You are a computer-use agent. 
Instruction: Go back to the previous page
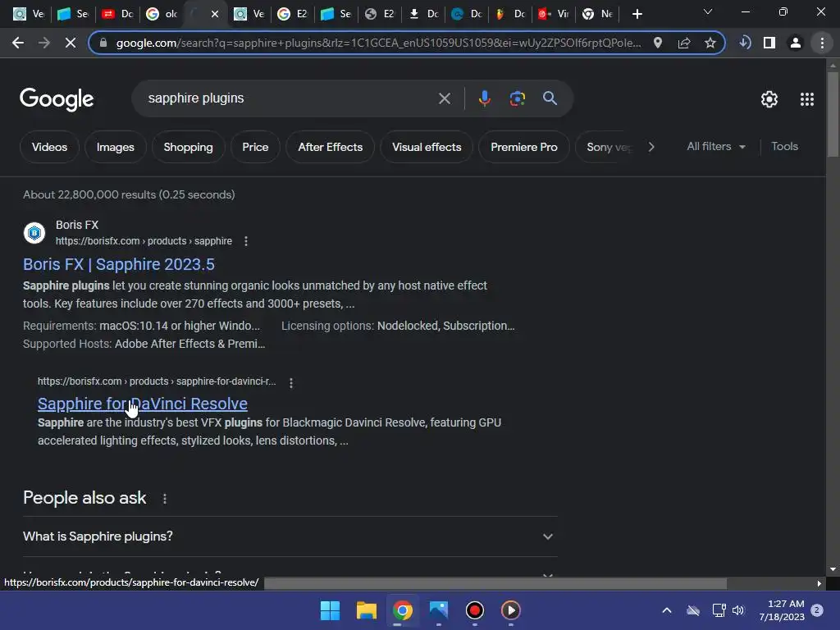(18, 43)
